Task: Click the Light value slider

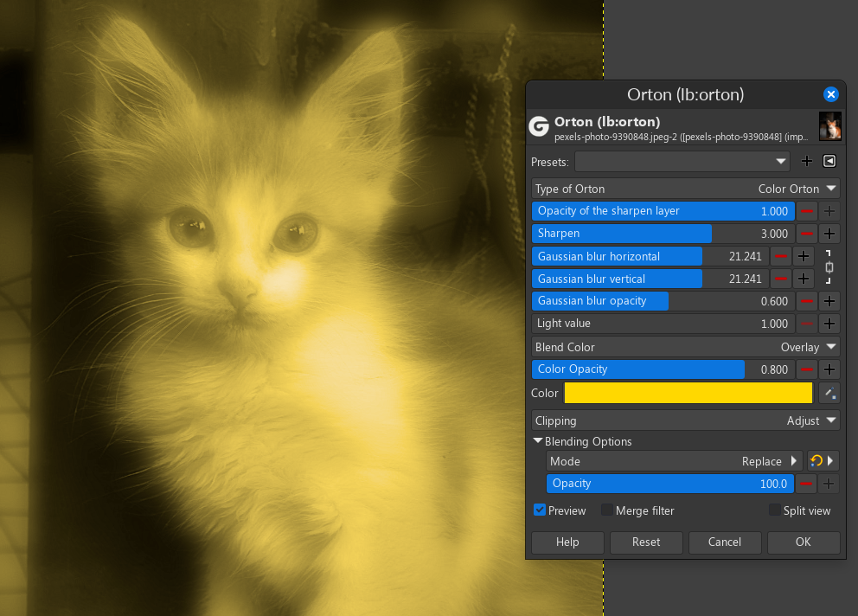Action: pos(663,324)
